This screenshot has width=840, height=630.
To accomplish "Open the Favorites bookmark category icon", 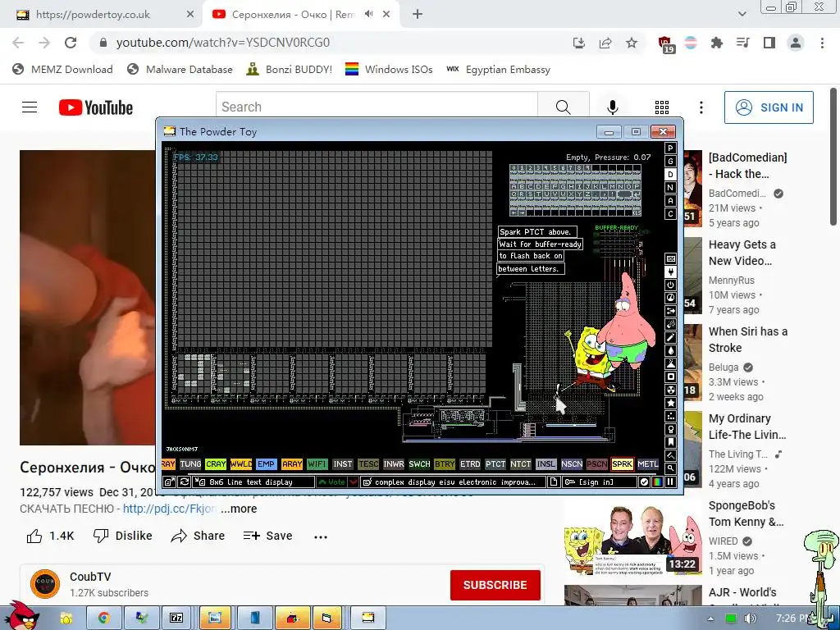I will [x=670, y=442].
